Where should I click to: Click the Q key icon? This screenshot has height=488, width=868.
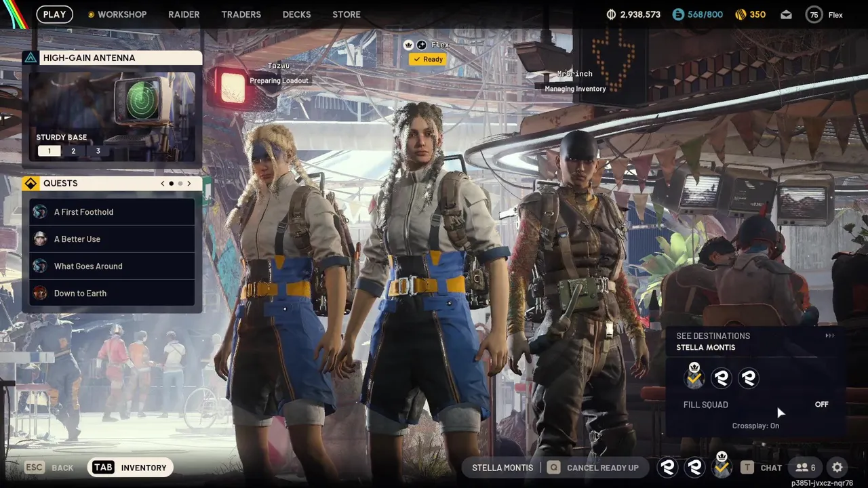tap(554, 468)
